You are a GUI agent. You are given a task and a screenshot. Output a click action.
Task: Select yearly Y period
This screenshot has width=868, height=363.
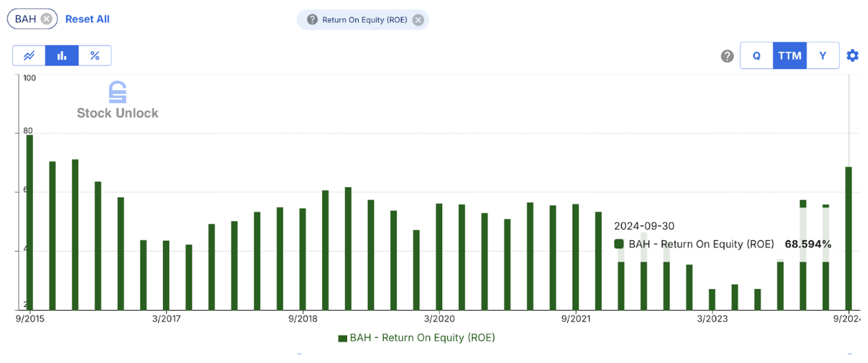[822, 56]
